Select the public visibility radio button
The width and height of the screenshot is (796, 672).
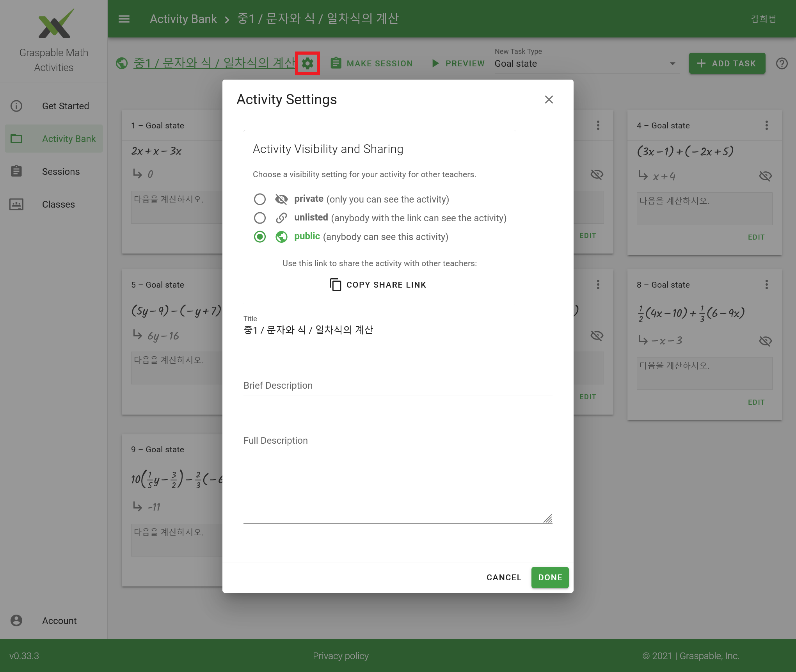point(260,237)
